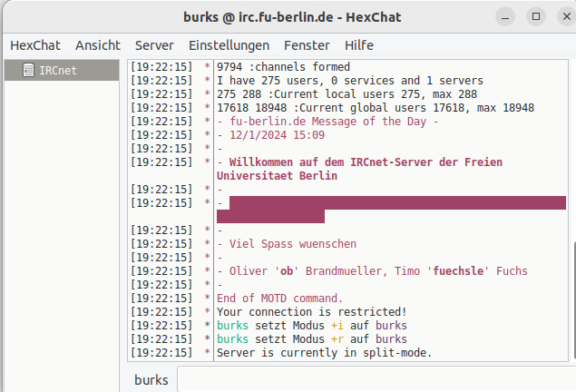
Task: Click the burks nickname button
Action: [151, 380]
